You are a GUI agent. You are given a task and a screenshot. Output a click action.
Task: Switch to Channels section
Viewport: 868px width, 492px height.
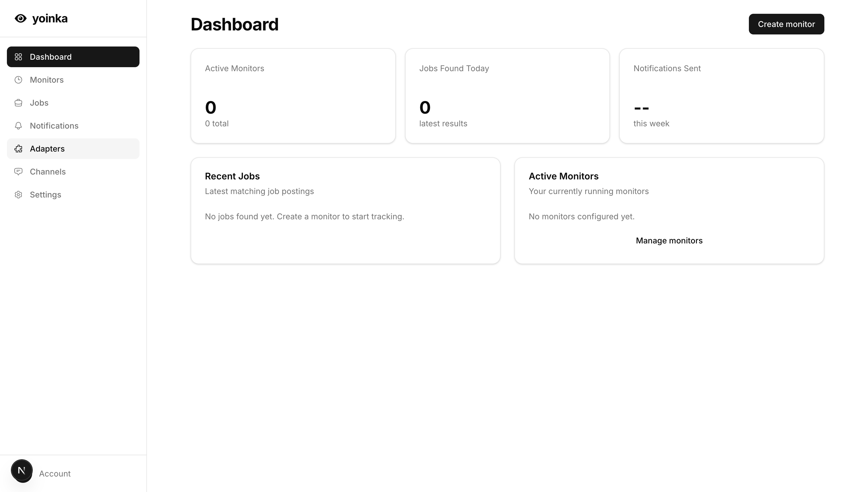click(48, 172)
